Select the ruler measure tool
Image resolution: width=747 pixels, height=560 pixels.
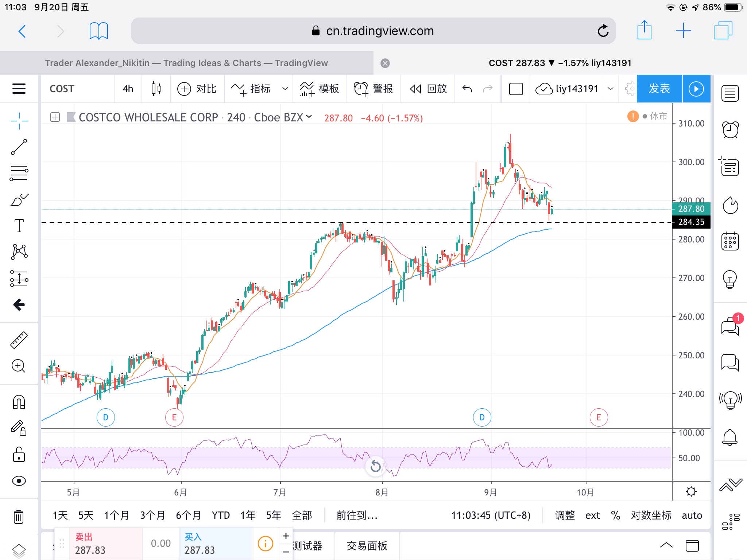19,340
